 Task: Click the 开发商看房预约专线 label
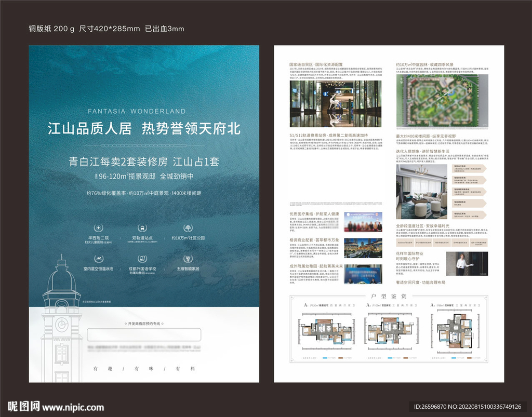[x=144, y=324]
